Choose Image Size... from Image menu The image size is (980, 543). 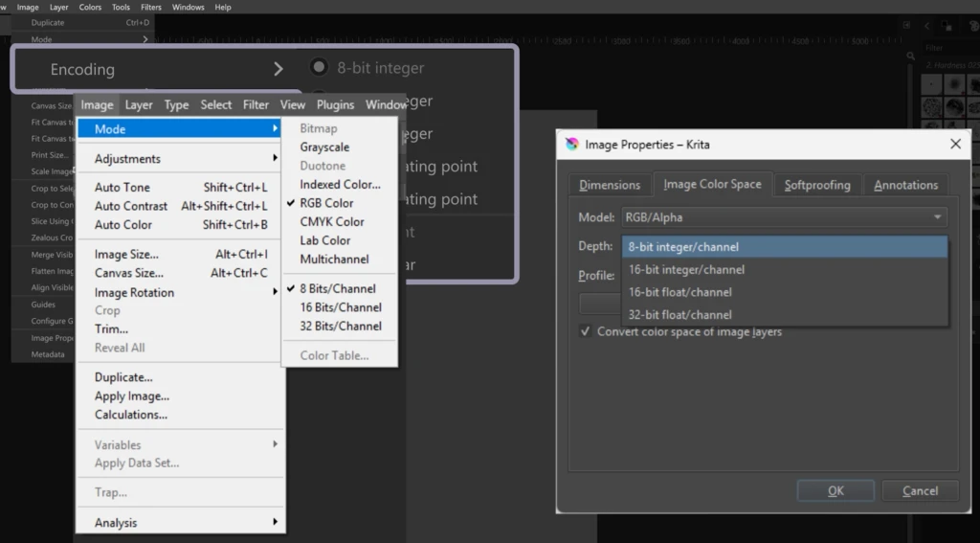(x=181, y=254)
